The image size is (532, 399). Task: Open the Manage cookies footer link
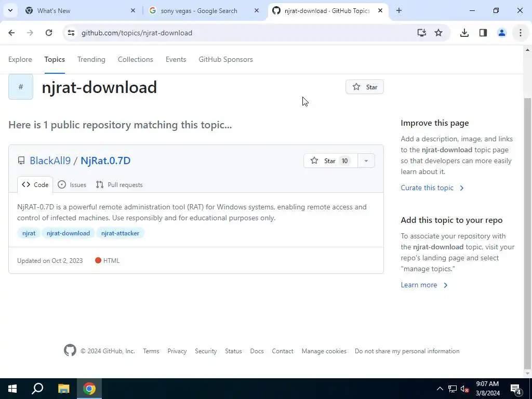tap(324, 351)
